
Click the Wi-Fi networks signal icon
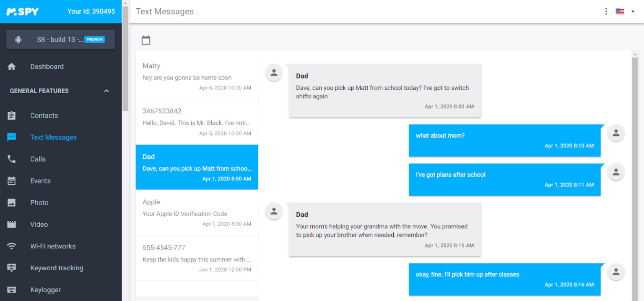[x=12, y=246]
